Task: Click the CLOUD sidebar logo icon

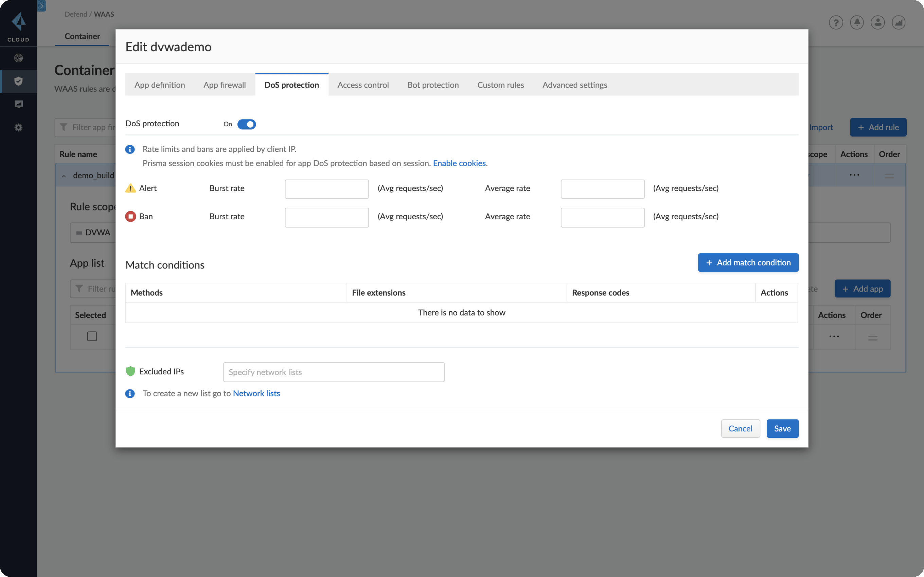Action: click(x=18, y=23)
